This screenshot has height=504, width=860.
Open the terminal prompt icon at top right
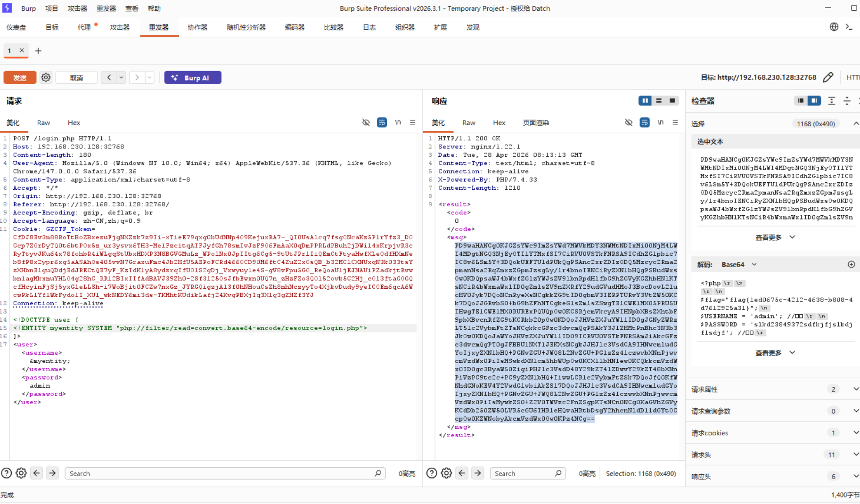click(x=849, y=27)
